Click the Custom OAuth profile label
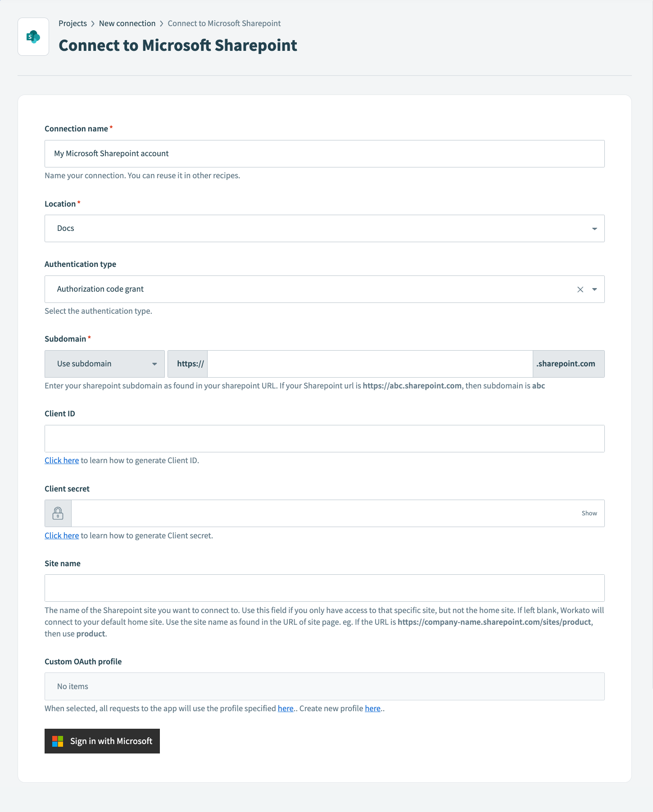This screenshot has height=812, width=653. pyautogui.click(x=83, y=662)
